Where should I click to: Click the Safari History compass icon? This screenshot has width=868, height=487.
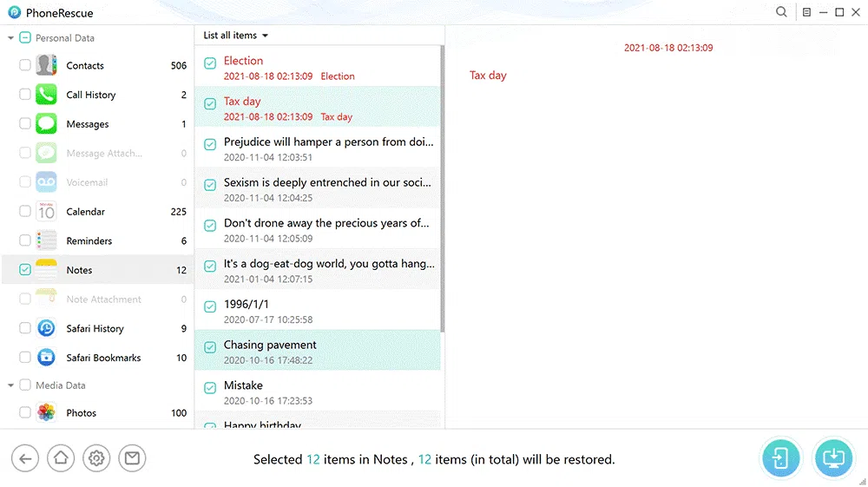(x=46, y=329)
